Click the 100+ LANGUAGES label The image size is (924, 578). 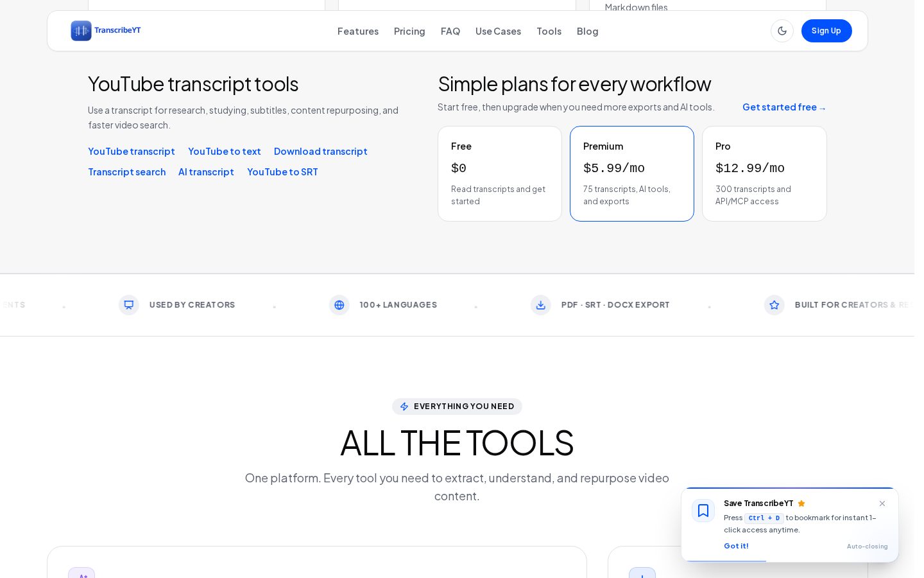click(x=398, y=305)
